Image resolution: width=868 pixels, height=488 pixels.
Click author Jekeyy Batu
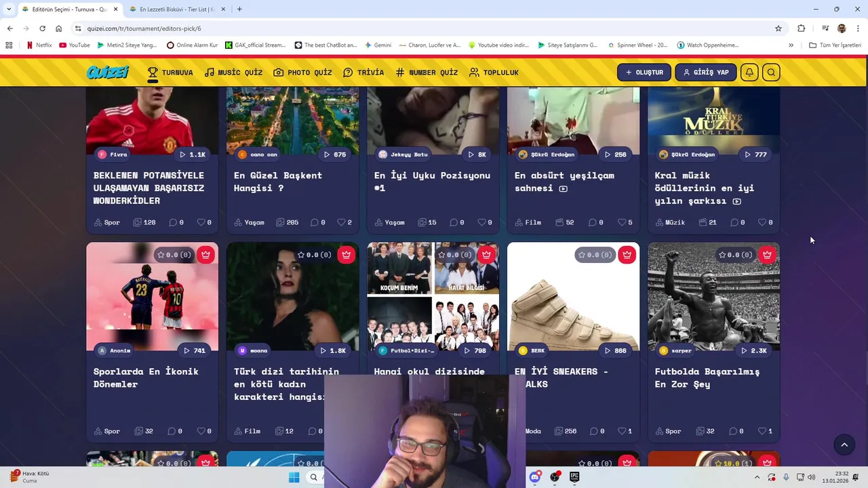pyautogui.click(x=403, y=155)
